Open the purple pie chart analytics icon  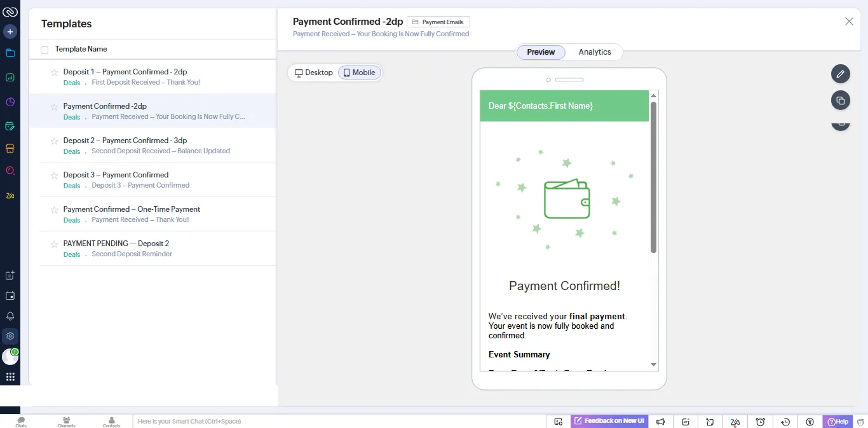click(x=10, y=102)
